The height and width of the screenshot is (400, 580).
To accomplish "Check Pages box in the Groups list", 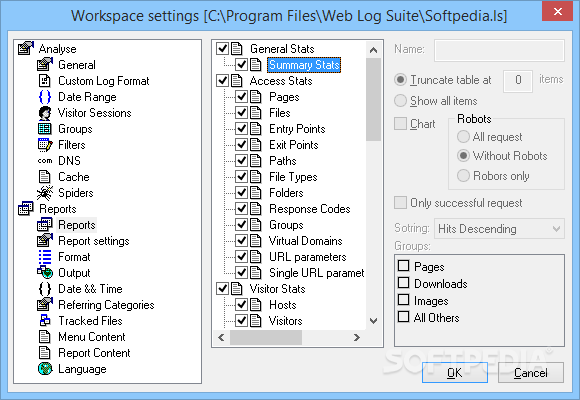I will pyautogui.click(x=404, y=266).
